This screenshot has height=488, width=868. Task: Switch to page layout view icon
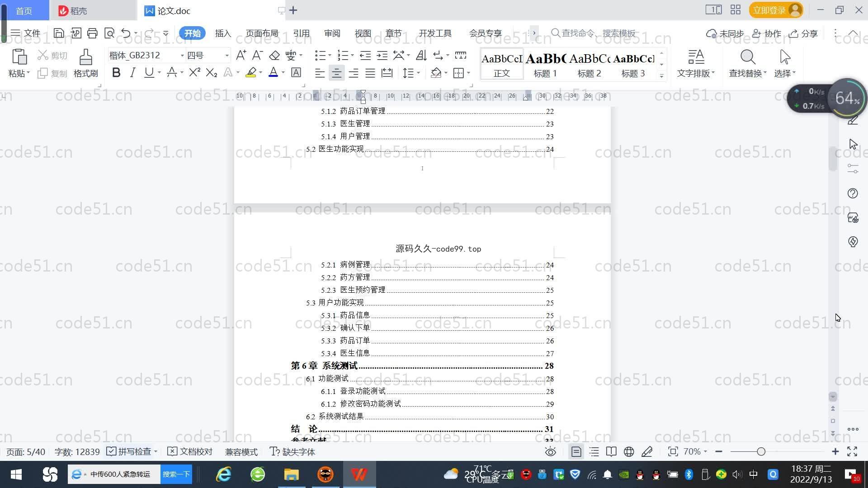click(576, 452)
